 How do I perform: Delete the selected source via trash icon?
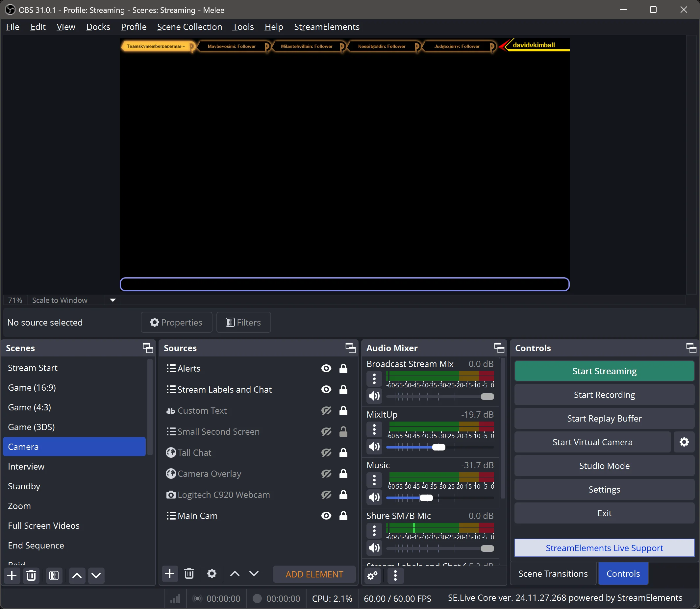[189, 574]
